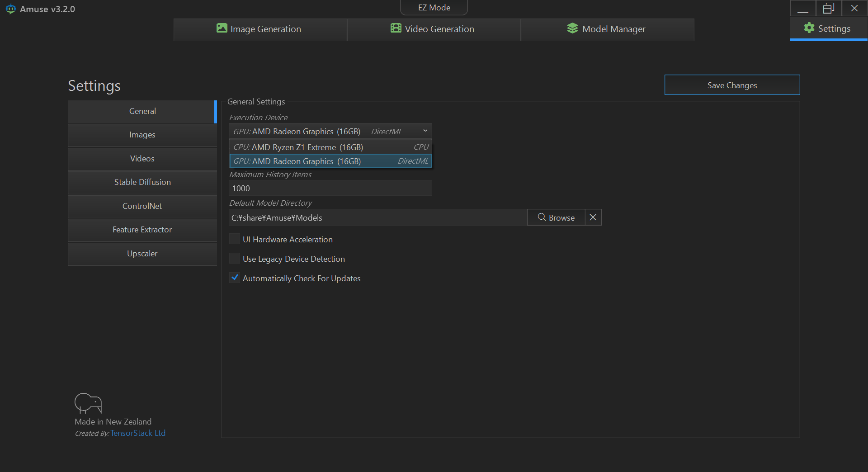Click the kiwi bird logo
The height and width of the screenshot is (472, 868).
point(88,403)
